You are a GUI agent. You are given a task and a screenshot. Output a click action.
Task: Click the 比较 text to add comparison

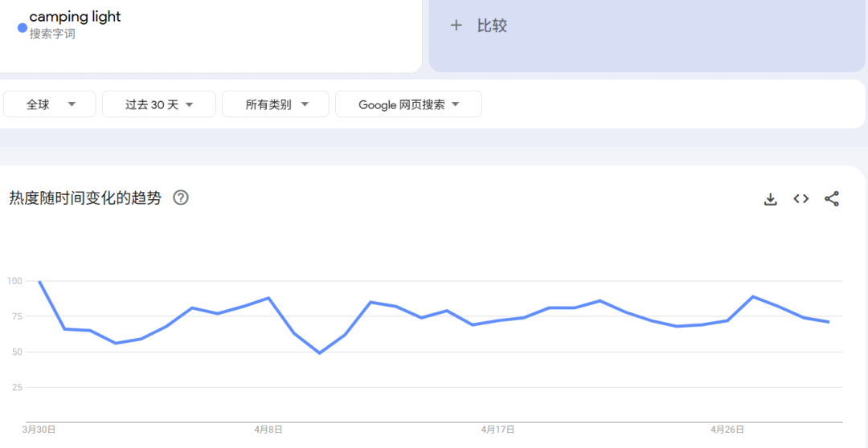tap(492, 26)
